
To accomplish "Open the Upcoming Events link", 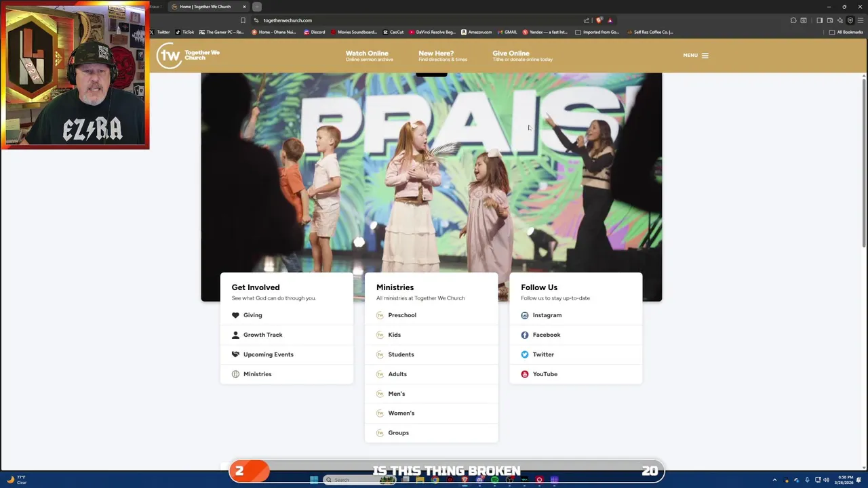I will tap(287, 354).
